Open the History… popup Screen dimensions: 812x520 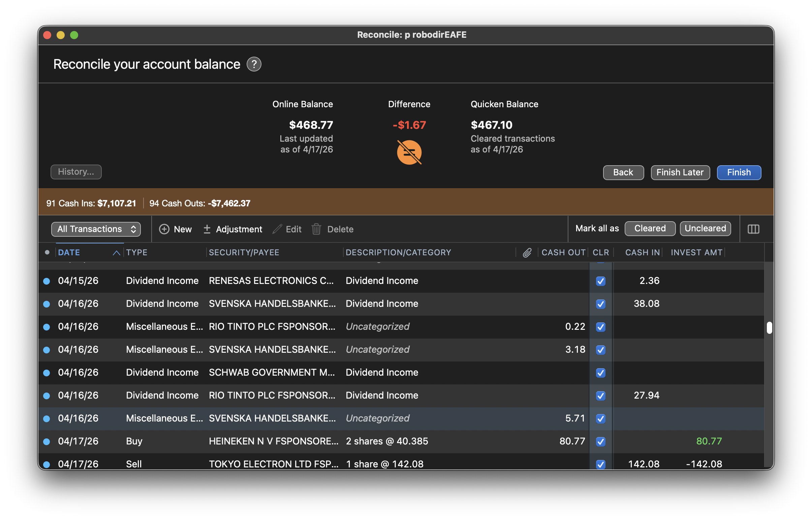click(76, 172)
